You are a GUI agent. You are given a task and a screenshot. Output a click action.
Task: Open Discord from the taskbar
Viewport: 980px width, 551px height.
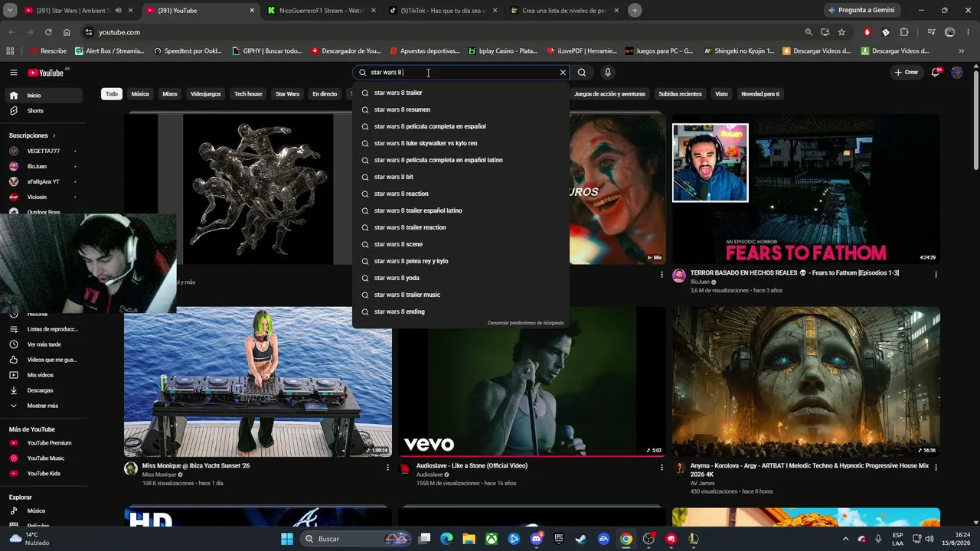click(536, 539)
